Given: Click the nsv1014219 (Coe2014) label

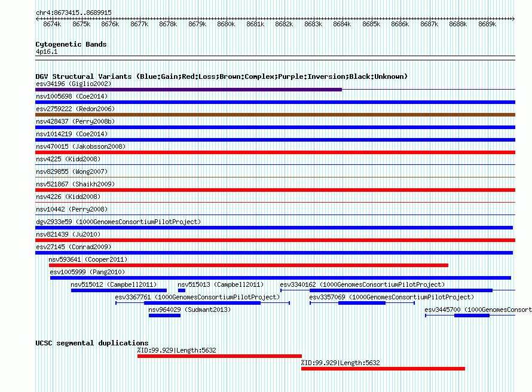Looking at the screenshot, I should (x=72, y=134).
